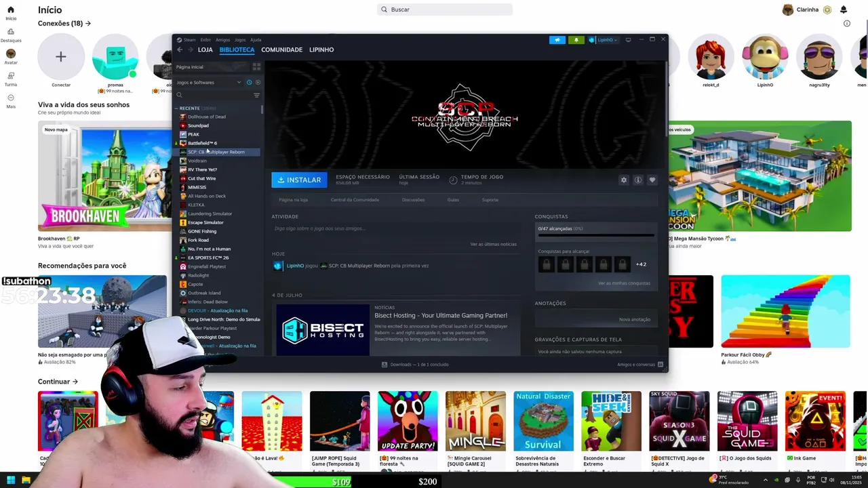Open game settings gear icon
The width and height of the screenshot is (868, 488).
click(x=624, y=180)
